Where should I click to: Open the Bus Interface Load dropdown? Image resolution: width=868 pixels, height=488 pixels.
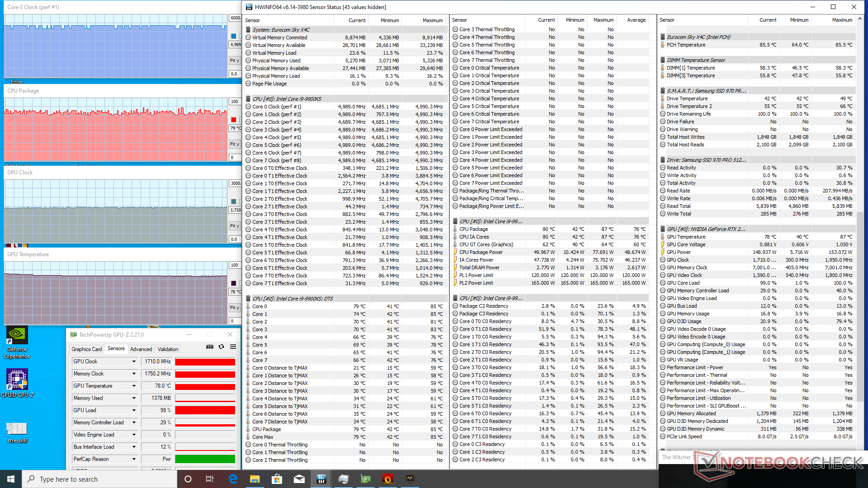134,447
